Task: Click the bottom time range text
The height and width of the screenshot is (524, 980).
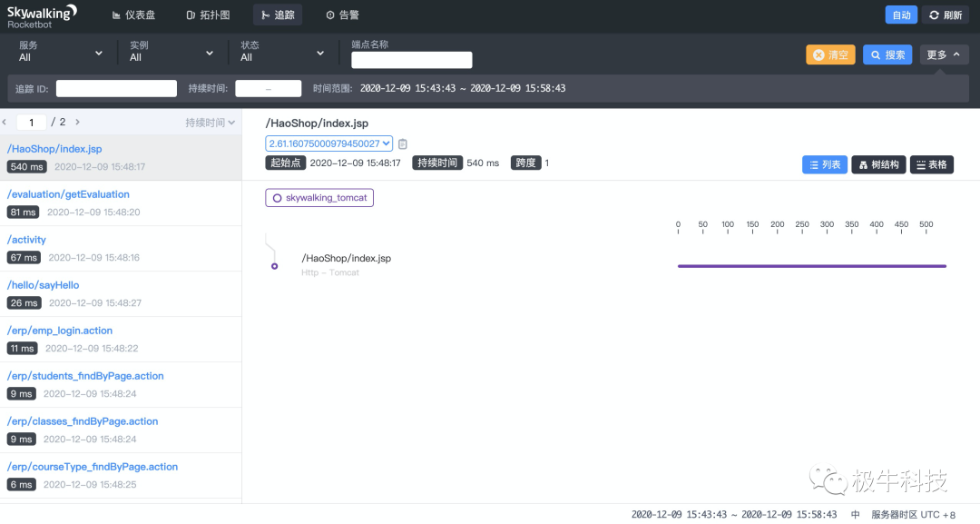Action: (734, 514)
